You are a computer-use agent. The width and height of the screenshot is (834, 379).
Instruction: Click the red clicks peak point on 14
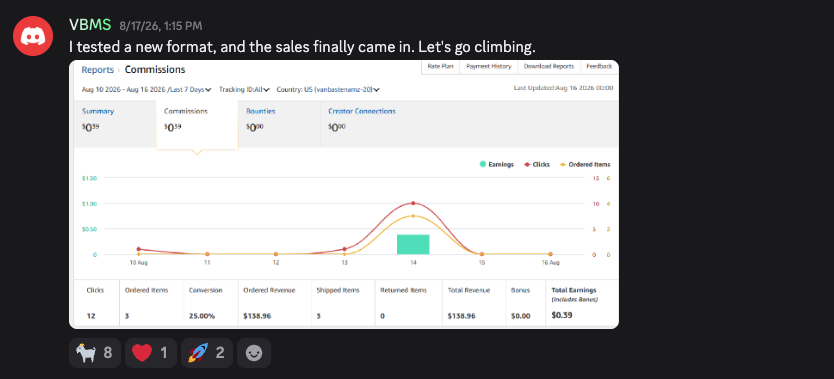pos(413,203)
